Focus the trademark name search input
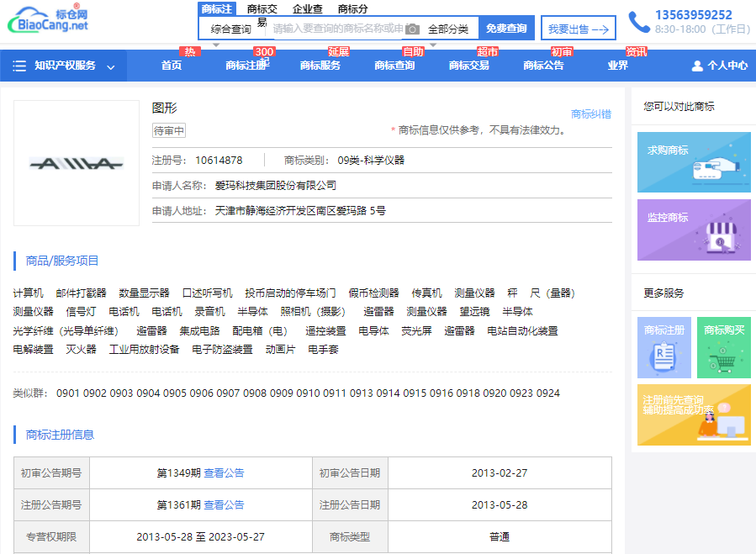Screen dimensions: 756x554 337,29
